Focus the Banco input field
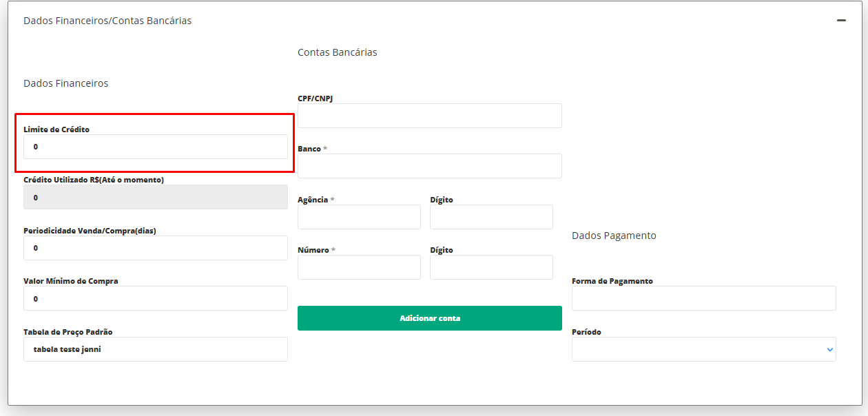868x416 pixels. [429, 166]
